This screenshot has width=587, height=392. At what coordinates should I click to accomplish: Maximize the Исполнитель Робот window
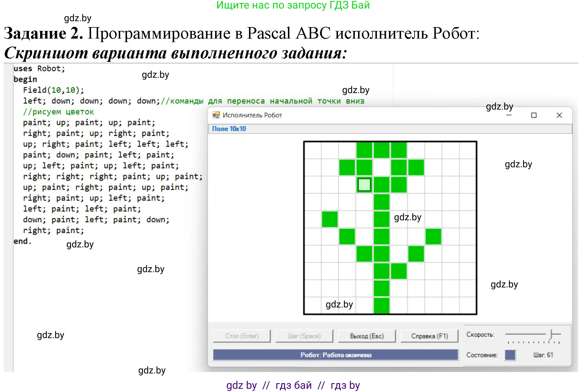click(534, 115)
